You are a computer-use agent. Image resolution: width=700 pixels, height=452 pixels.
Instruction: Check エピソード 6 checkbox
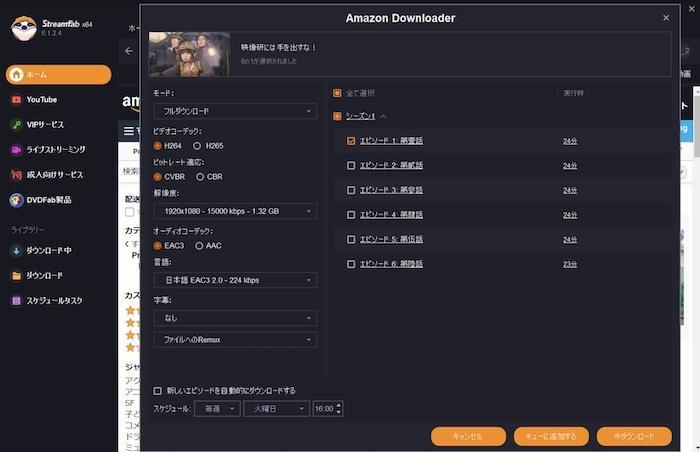351,264
